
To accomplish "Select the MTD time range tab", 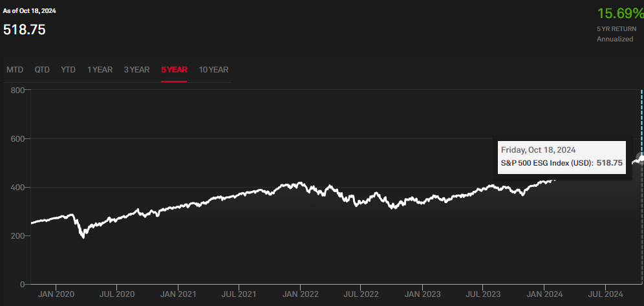I will tap(15, 70).
